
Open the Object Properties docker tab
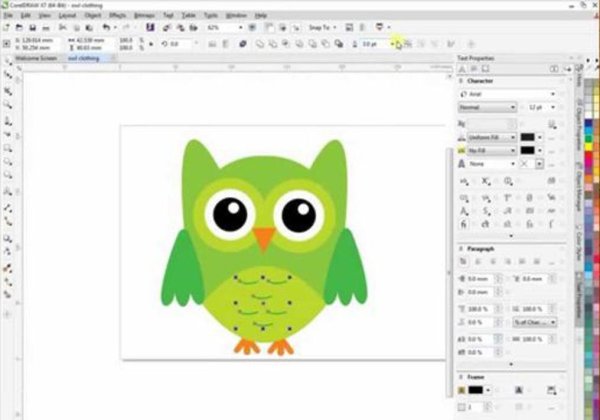click(579, 127)
